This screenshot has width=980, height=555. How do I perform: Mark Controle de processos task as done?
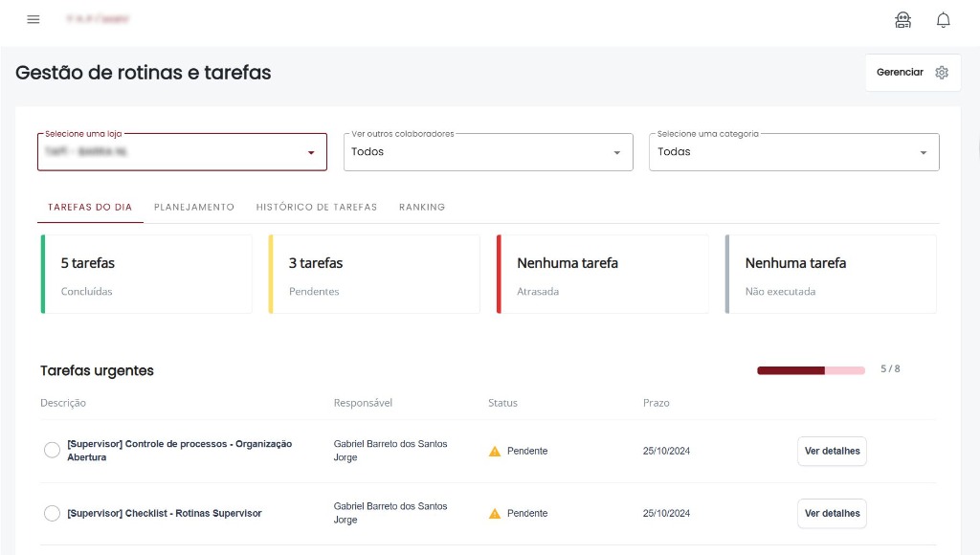click(52, 451)
